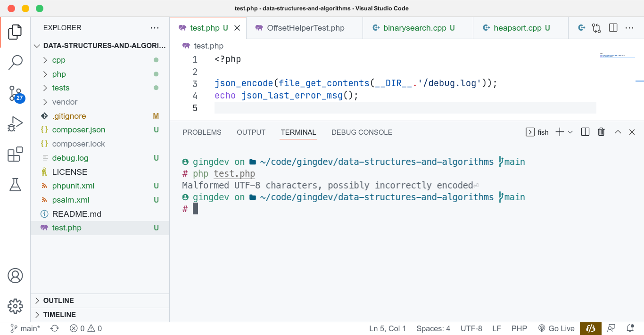Open the Accounts menu icon
Screen dimensions: 644x335
point(16,275)
